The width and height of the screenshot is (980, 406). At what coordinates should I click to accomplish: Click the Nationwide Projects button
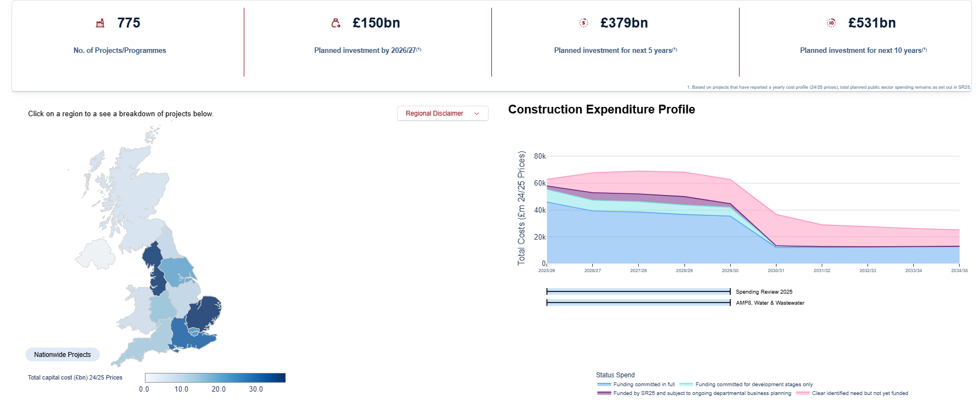pyautogui.click(x=62, y=355)
